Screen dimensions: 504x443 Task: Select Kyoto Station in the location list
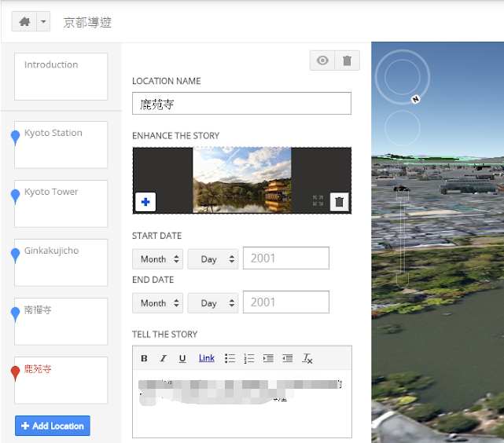(61, 145)
